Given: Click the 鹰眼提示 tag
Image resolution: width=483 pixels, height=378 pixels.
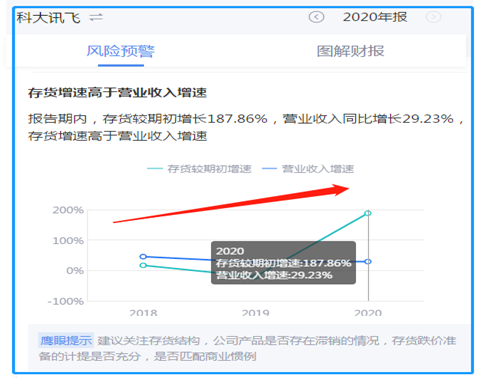Looking at the screenshot, I should 66,340.
